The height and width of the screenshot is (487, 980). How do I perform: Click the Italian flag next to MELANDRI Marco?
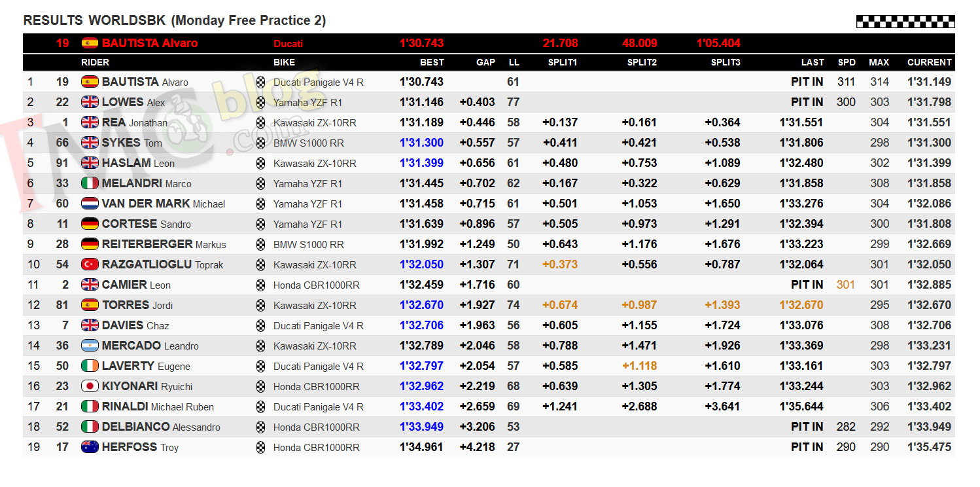point(90,183)
